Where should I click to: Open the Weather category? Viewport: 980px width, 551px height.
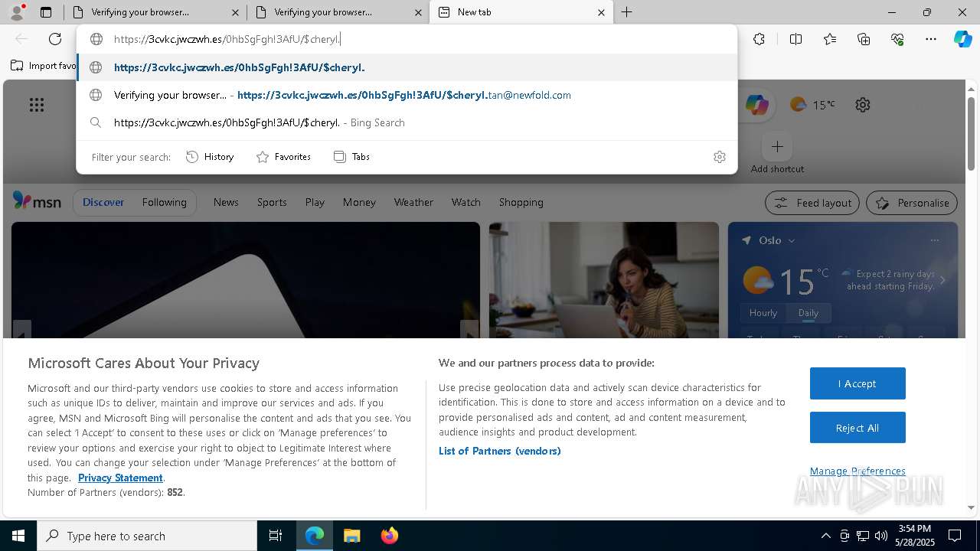[413, 202]
